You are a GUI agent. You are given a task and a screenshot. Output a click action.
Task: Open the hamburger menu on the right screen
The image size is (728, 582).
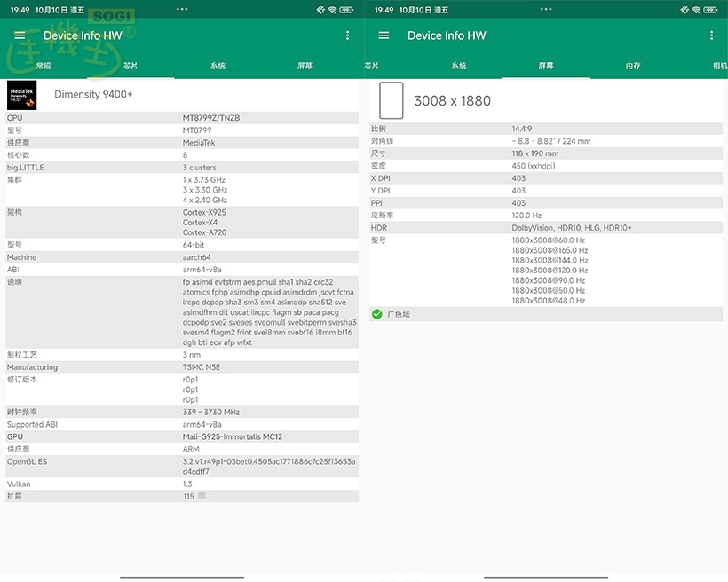click(x=384, y=35)
